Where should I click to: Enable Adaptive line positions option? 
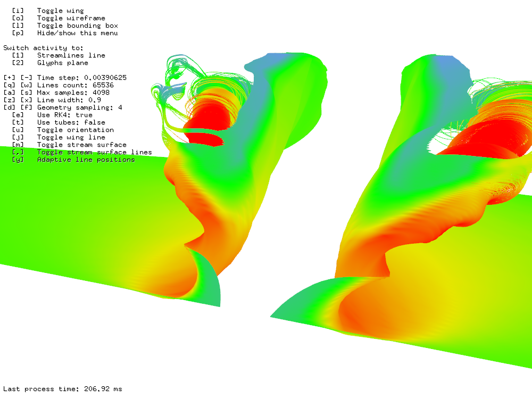click(86, 160)
